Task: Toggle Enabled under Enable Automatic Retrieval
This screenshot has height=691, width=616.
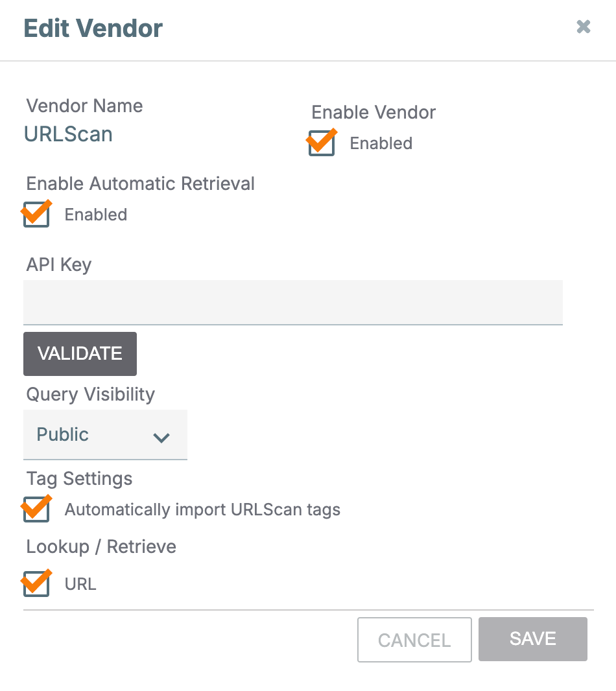Action: tap(36, 213)
